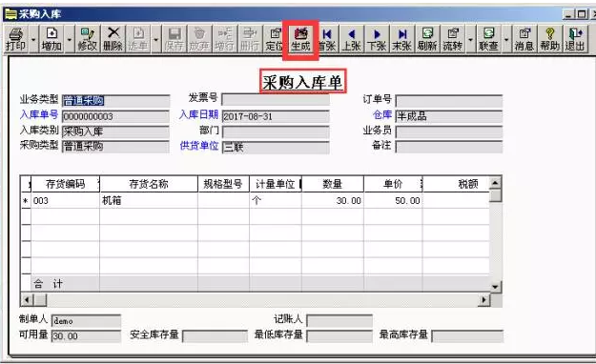Click the 删除 (Delete) toolbar icon
The width and height of the screenshot is (596, 364).
(113, 39)
